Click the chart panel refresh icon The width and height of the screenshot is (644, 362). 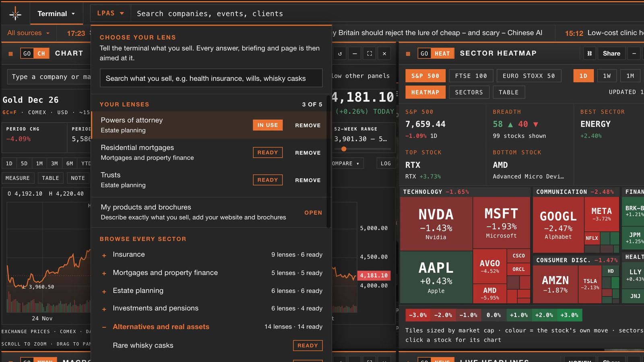(x=340, y=53)
